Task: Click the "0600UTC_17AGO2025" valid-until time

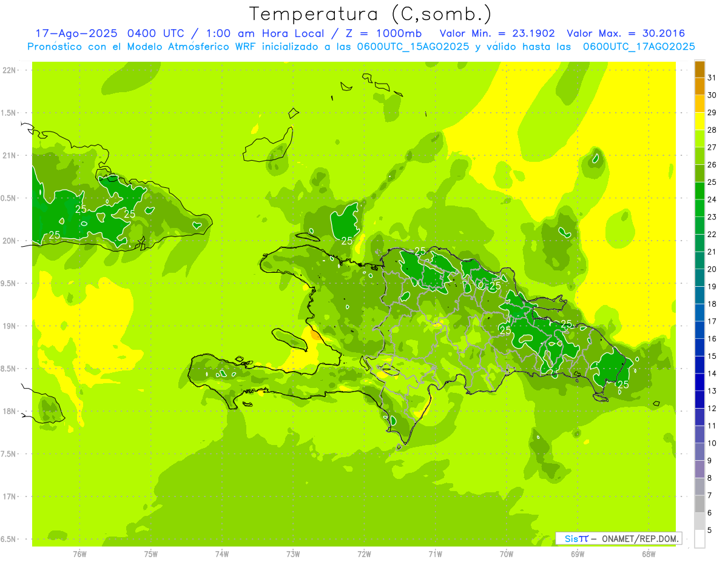Action: tap(639, 47)
